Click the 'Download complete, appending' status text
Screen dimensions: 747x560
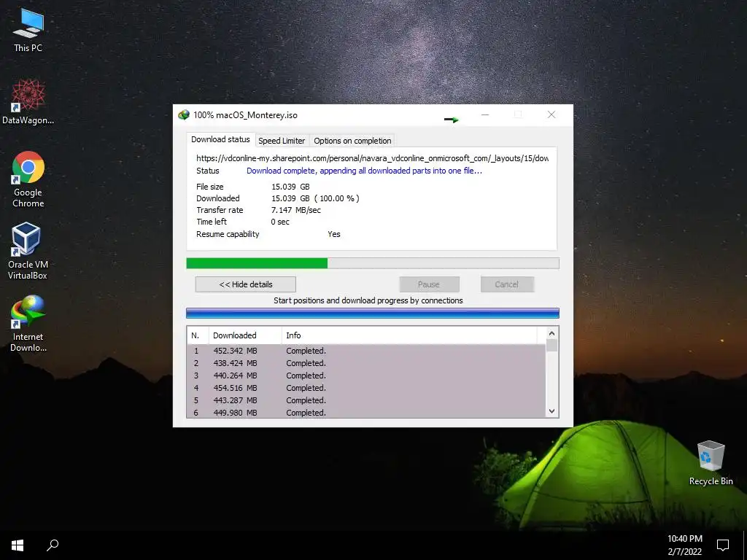[x=365, y=171]
